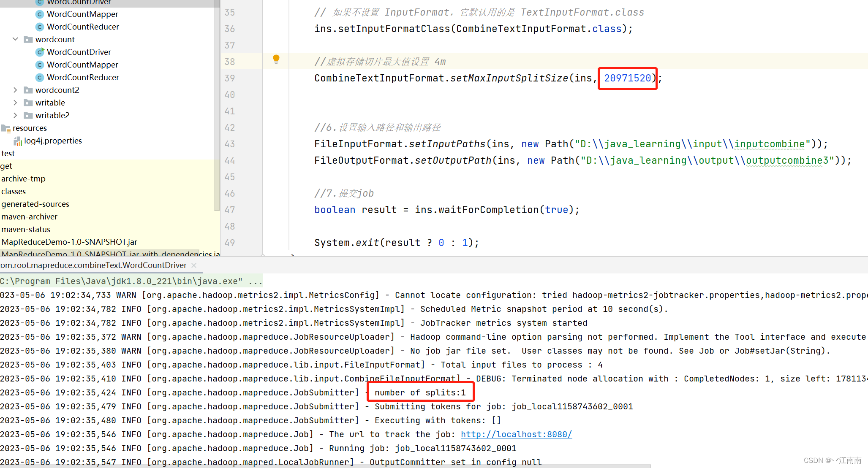The height and width of the screenshot is (468, 868).
Task: Select the maven-status directory
Action: 26,229
